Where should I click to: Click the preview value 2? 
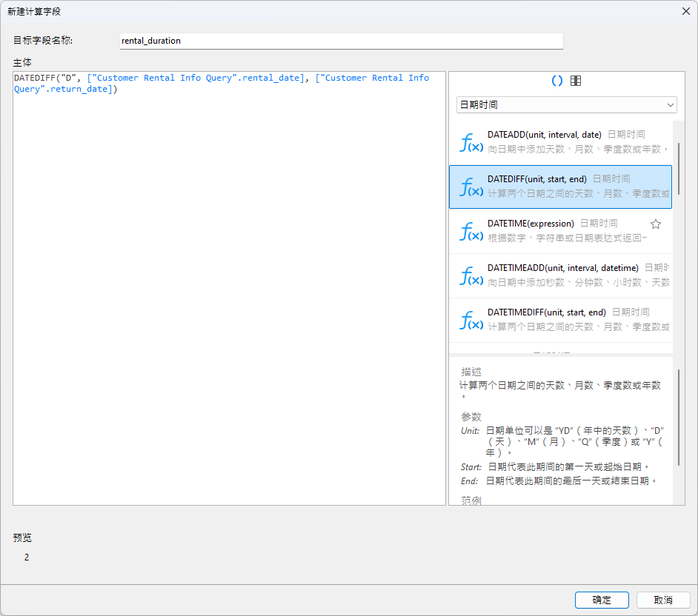click(x=27, y=558)
